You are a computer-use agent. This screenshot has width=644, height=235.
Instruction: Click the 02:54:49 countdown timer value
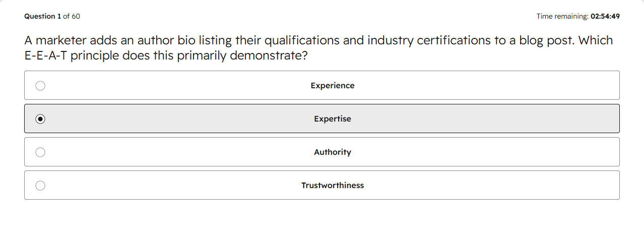(x=605, y=16)
